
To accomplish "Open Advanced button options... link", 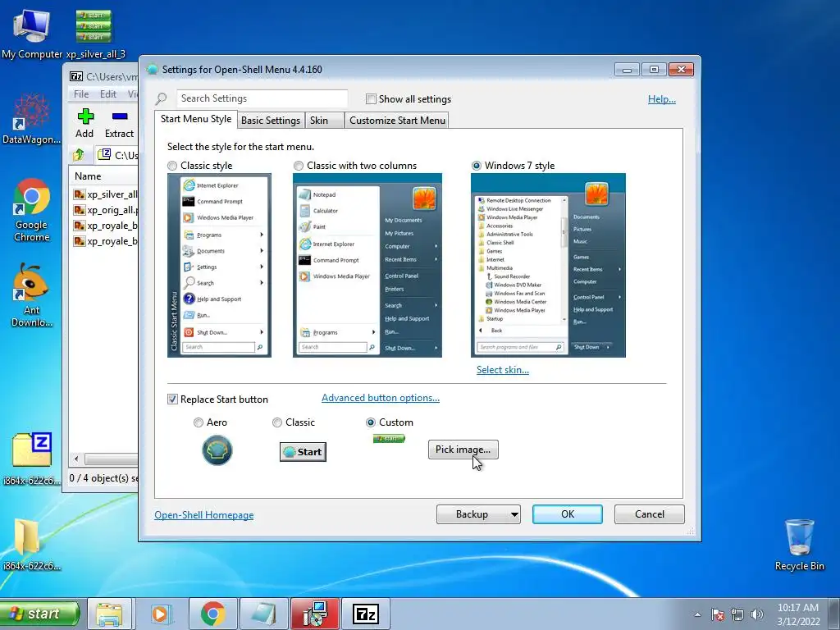I will click(381, 398).
